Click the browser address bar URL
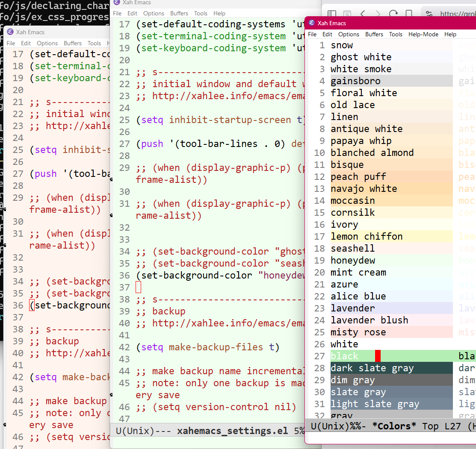 pos(458,14)
